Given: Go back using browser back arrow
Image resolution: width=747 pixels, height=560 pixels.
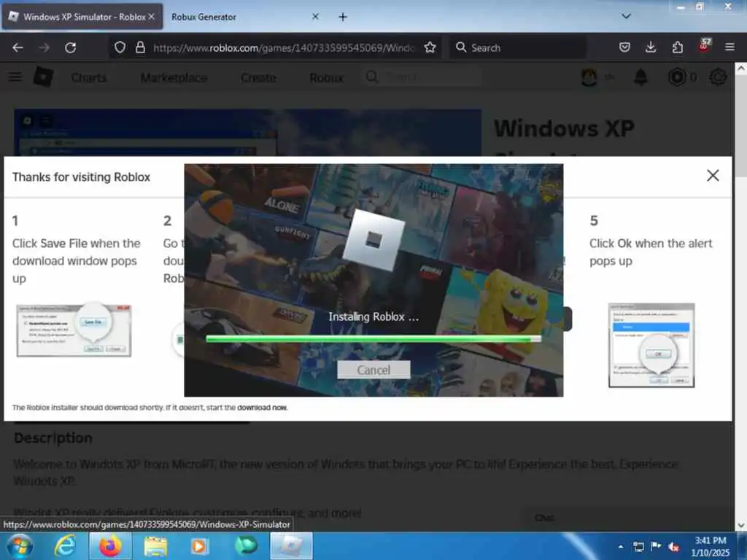Looking at the screenshot, I should (x=18, y=47).
